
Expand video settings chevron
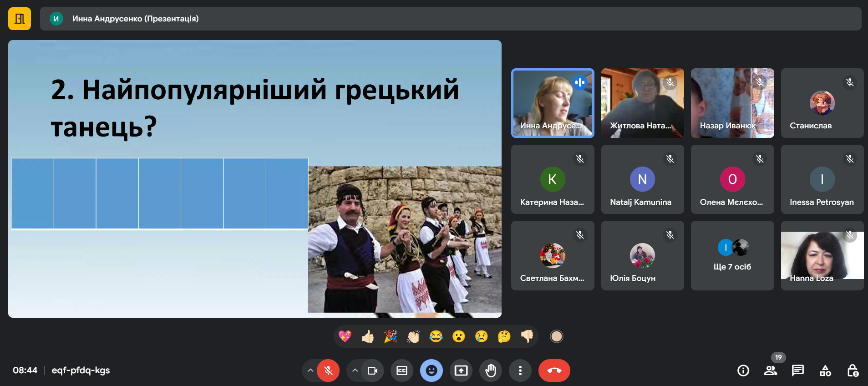[355, 371]
